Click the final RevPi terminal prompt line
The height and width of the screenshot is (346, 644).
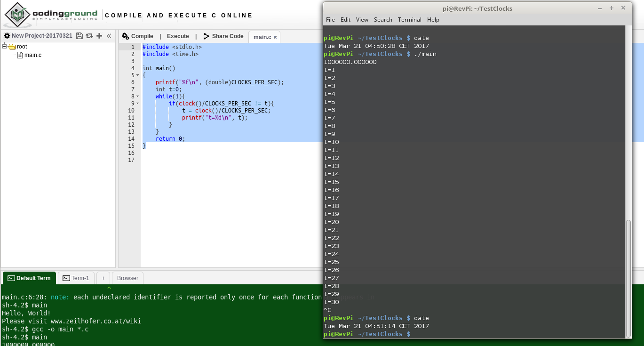(x=367, y=334)
